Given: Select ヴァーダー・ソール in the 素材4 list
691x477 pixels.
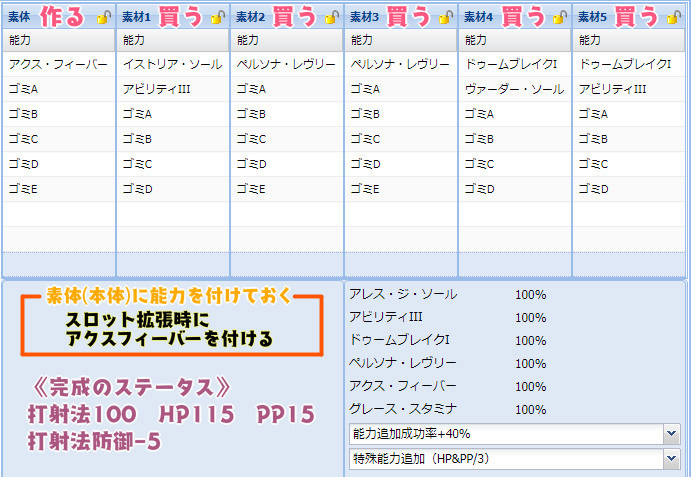Looking at the screenshot, I should (x=515, y=89).
